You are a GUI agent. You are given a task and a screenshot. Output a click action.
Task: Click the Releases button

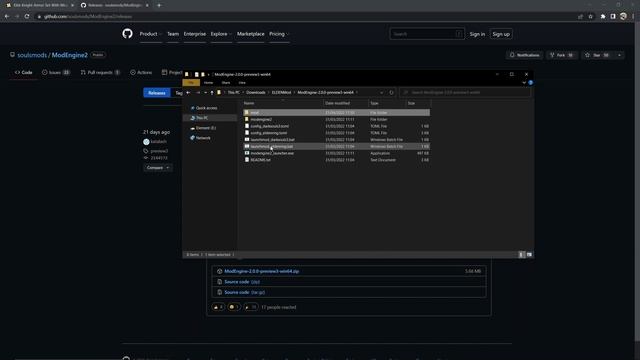coord(157,93)
